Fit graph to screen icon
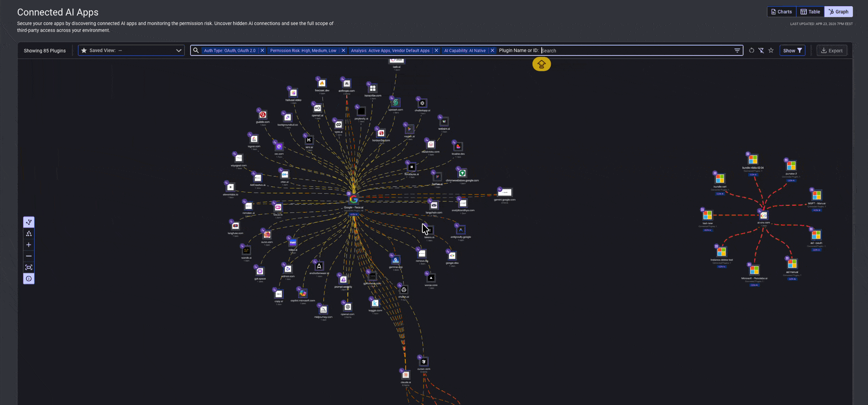Viewport: 868px width, 405px height. click(29, 267)
